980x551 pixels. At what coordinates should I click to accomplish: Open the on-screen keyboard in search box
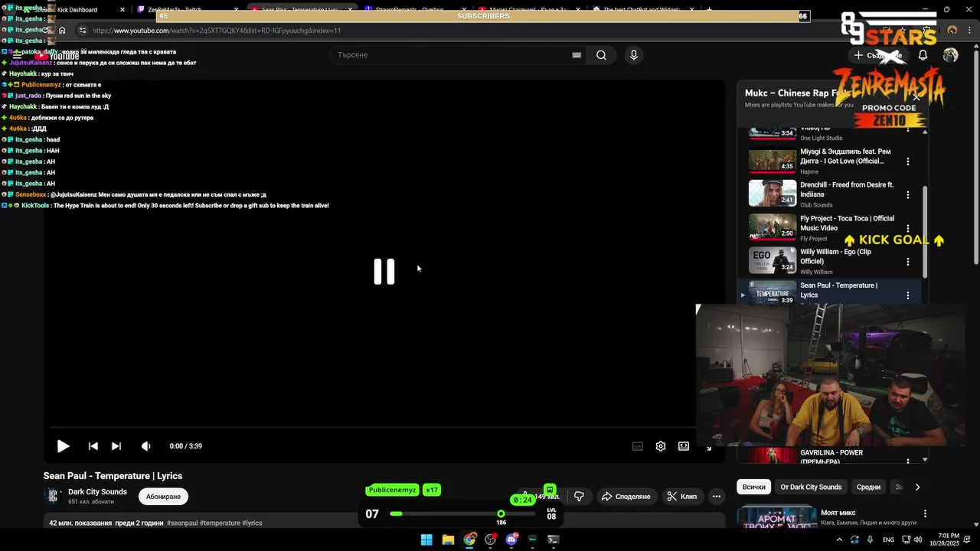point(577,55)
